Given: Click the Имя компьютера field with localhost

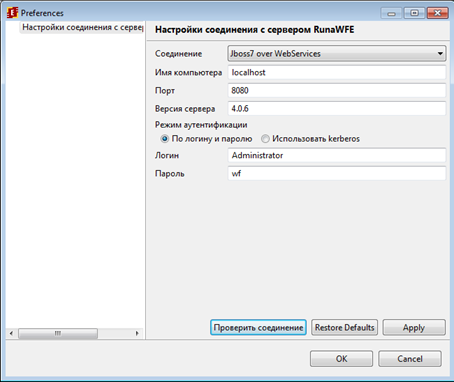Looking at the screenshot, I should click(337, 72).
